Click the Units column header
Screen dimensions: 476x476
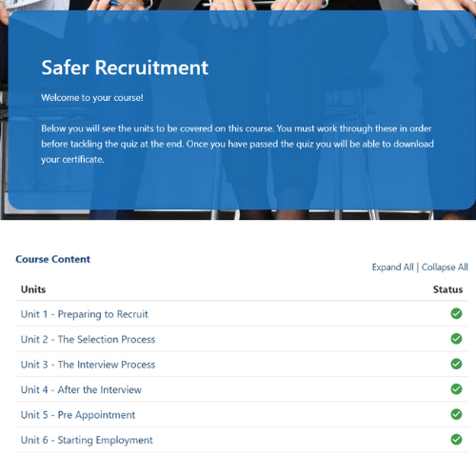click(x=33, y=289)
